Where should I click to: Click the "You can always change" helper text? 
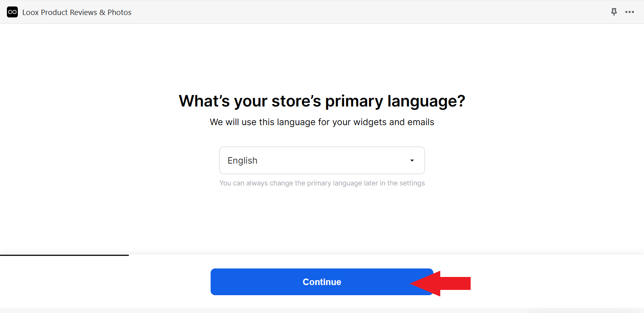point(322,183)
